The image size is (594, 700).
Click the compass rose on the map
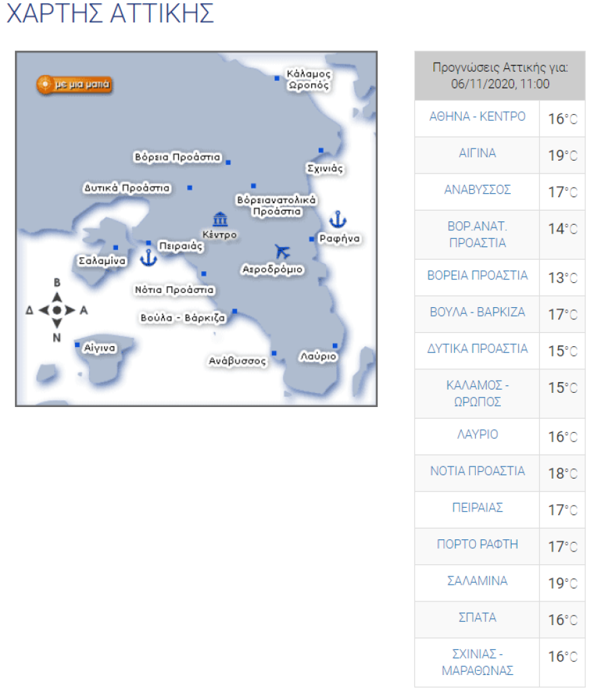(x=57, y=310)
